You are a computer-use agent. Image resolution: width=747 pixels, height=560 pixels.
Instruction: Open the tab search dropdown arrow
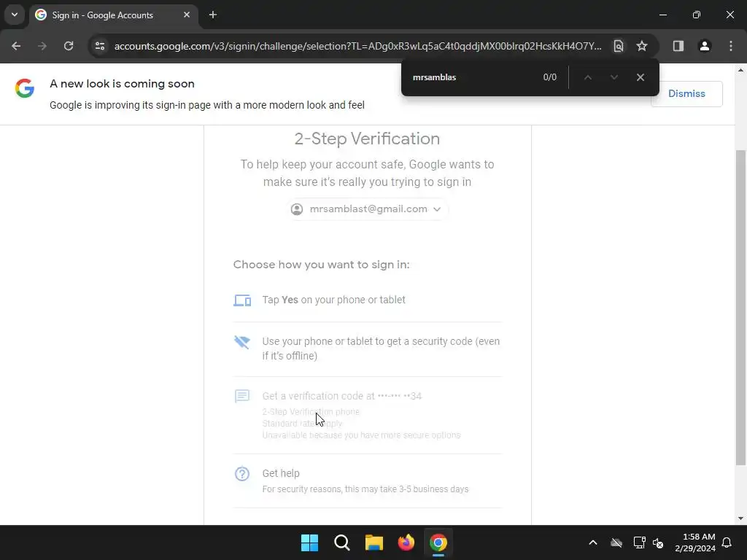[x=15, y=15]
